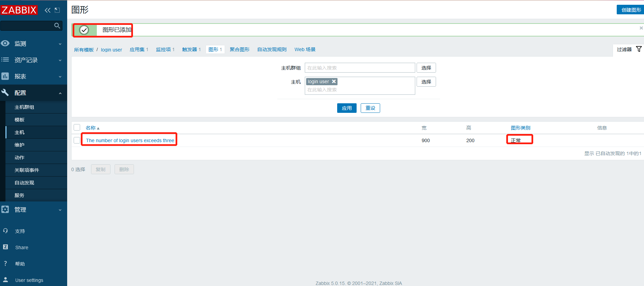Open the 关联项事件 submenu item
Image resolution: width=644 pixels, height=286 pixels.
(x=36, y=170)
